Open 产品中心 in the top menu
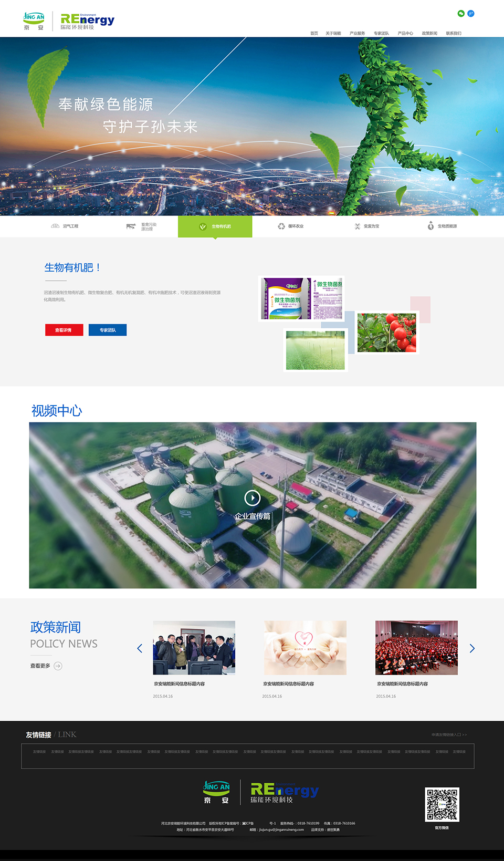Image resolution: width=504 pixels, height=861 pixels. click(x=405, y=33)
